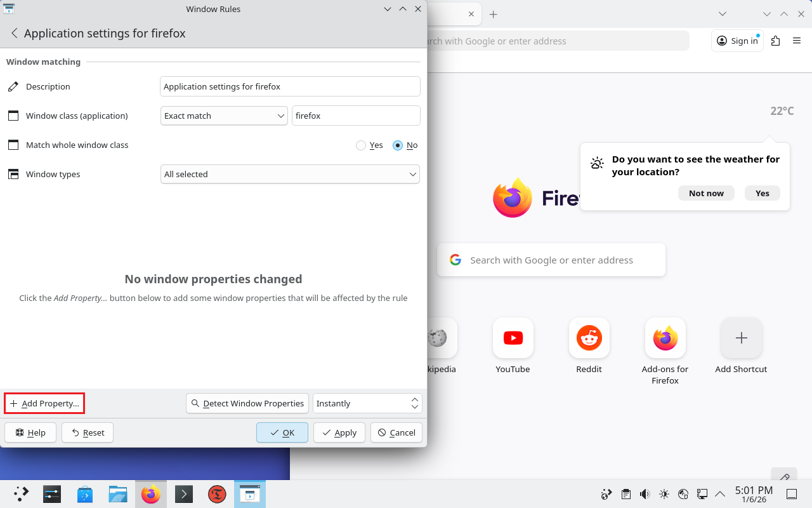812x508 pixels.
Task: Click Not now in weather prompt
Action: pos(705,194)
